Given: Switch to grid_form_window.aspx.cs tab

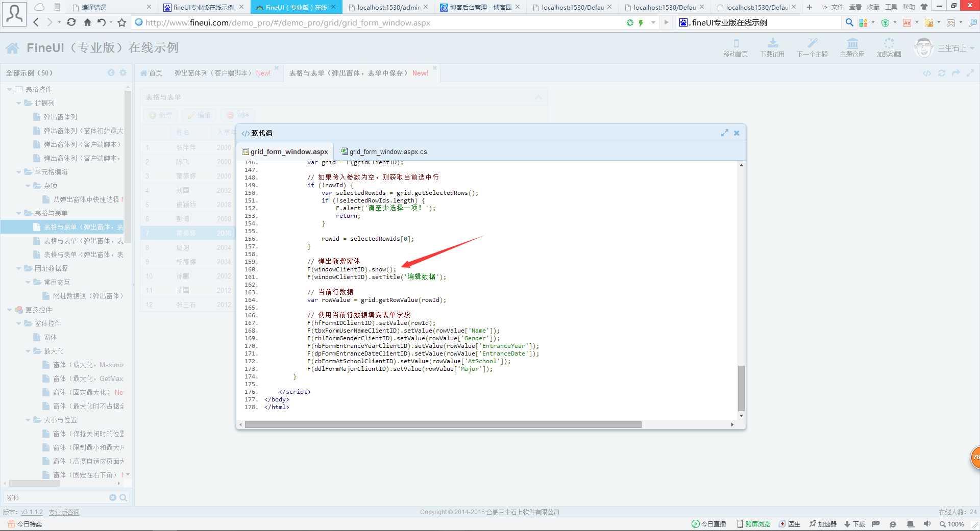Looking at the screenshot, I should point(383,151).
